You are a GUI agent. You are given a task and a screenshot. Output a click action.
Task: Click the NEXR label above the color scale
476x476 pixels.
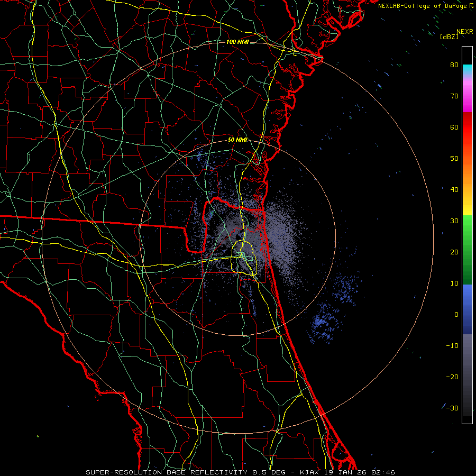click(x=464, y=32)
